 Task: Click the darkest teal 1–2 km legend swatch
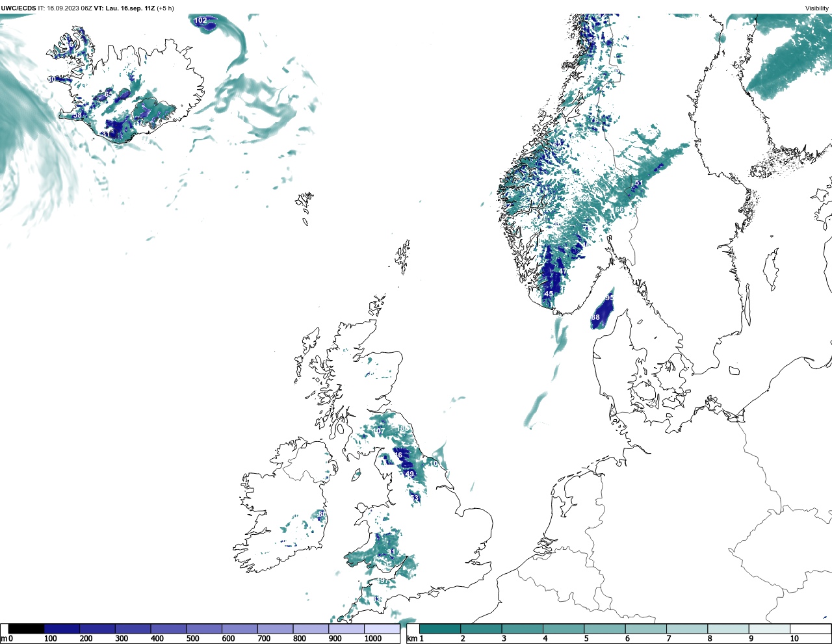440,628
